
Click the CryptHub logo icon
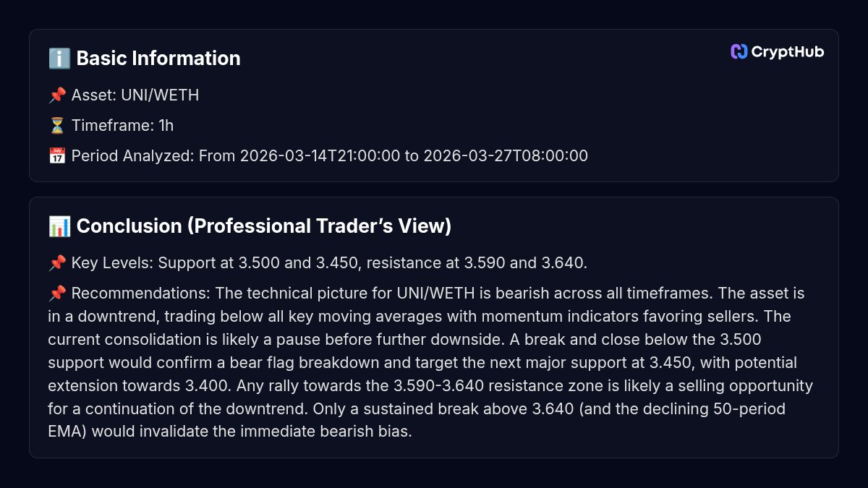coord(739,51)
